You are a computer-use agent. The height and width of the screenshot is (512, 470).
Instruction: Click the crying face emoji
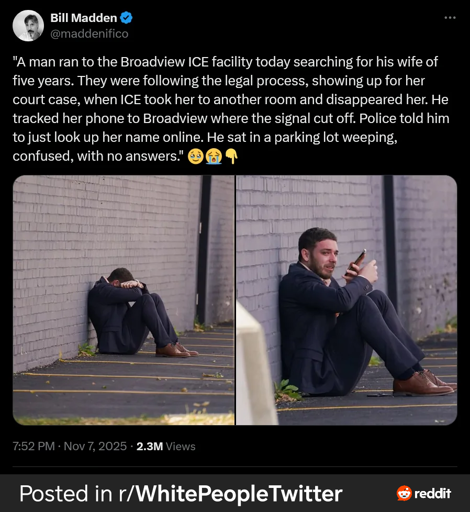(x=196, y=156)
